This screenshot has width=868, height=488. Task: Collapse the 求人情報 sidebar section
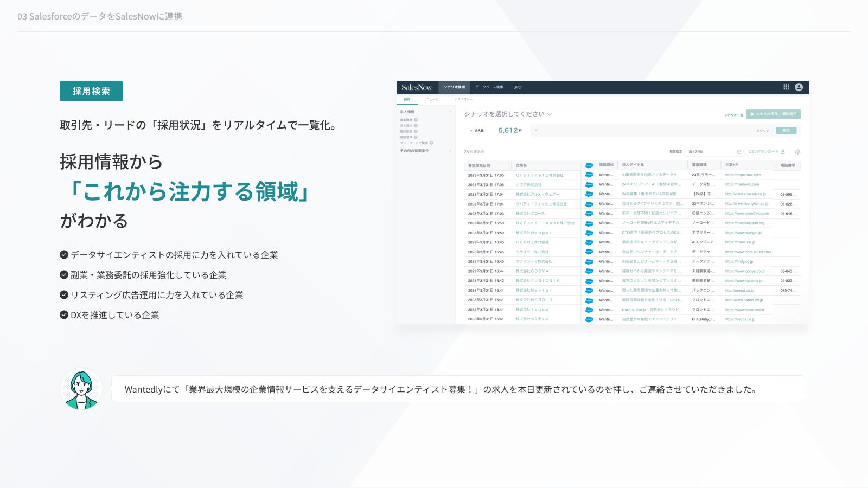coord(450,112)
